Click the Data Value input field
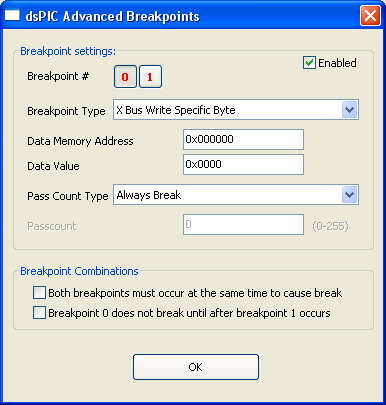386x405 pixels. pyautogui.click(x=243, y=164)
